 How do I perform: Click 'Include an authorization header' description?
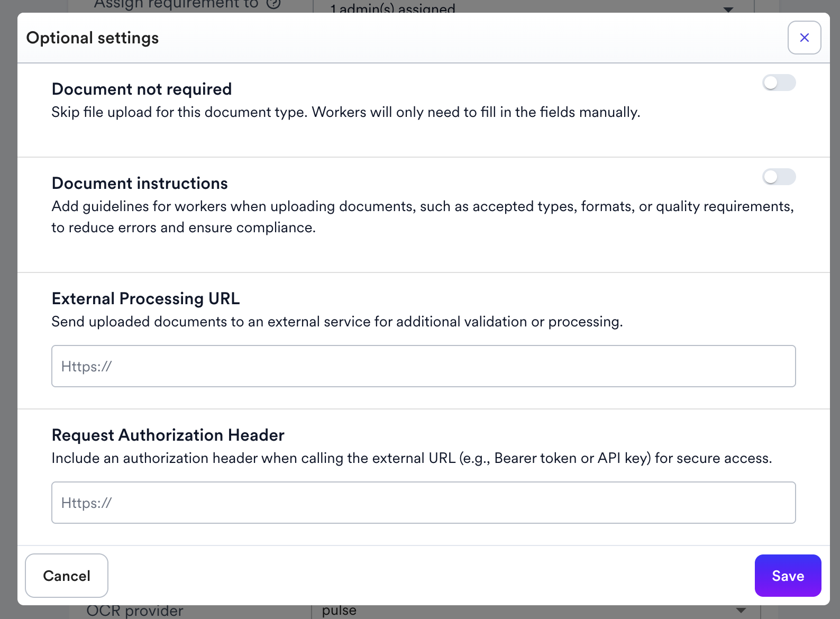pyautogui.click(x=412, y=458)
